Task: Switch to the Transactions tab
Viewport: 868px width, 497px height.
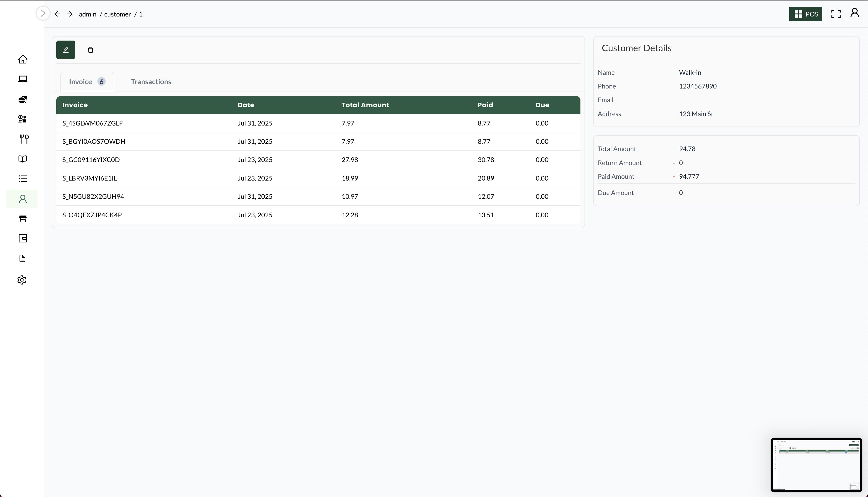Action: tap(151, 82)
